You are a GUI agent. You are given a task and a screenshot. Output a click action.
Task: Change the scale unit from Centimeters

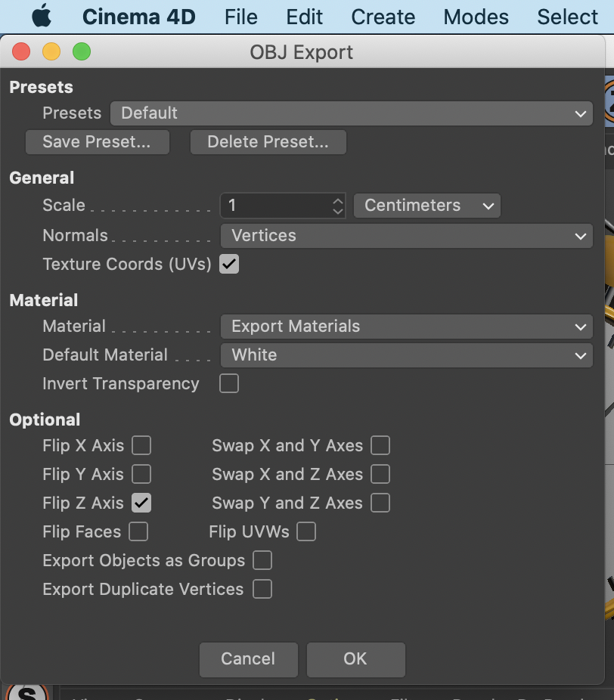click(x=426, y=205)
